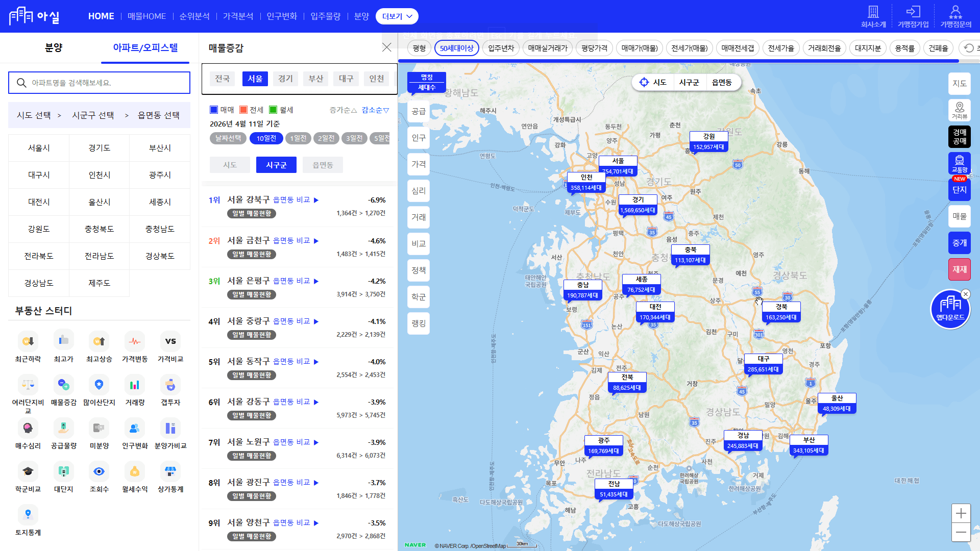Toggle the 월세 green checkbox
Screen dimensions: 980x551
coord(273,110)
